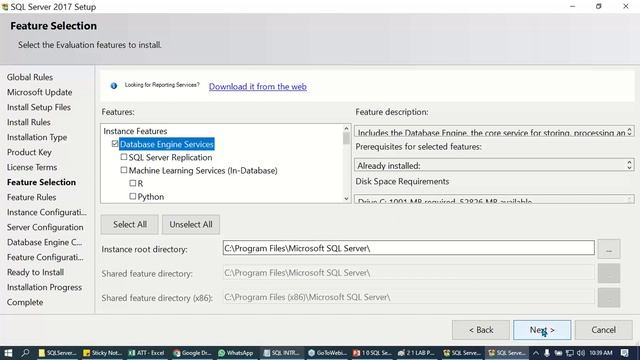
Task: Expand Already installed prerequisites node
Action: click(x=389, y=166)
